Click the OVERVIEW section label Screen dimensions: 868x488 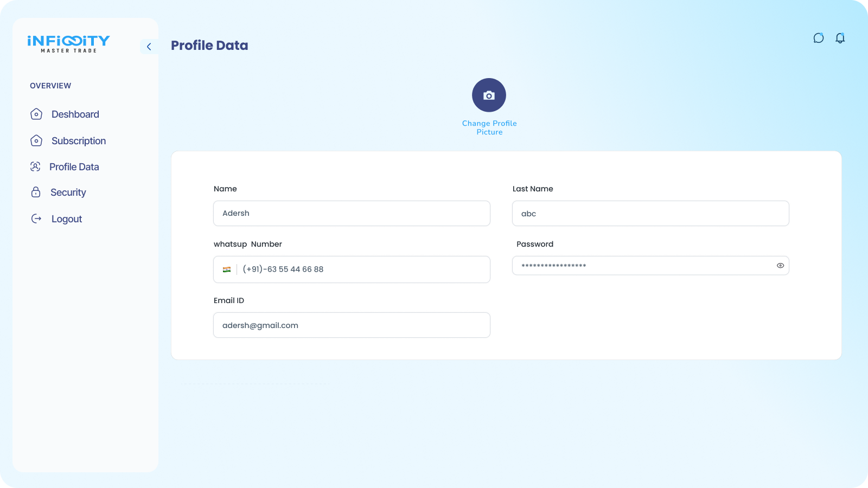point(50,86)
